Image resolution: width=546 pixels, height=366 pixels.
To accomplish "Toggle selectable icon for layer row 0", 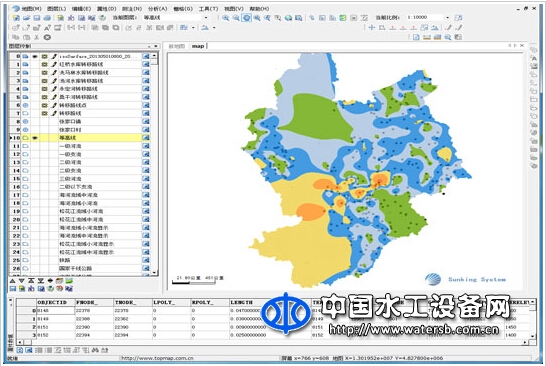I will 45,56.
